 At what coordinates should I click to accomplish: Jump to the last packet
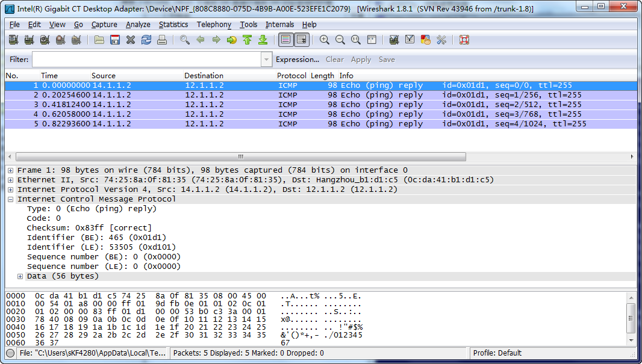(263, 40)
